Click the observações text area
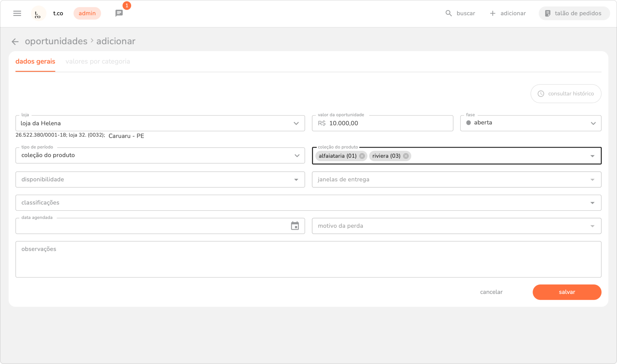This screenshot has height=364, width=617. (x=308, y=259)
